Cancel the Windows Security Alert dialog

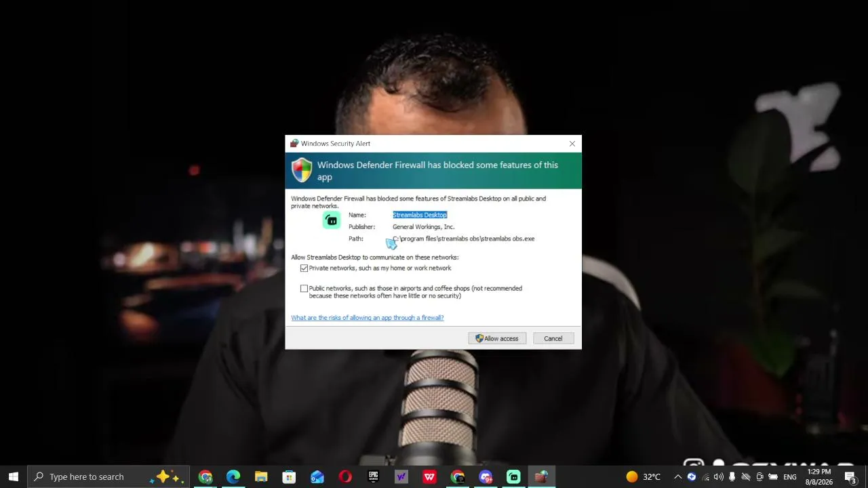click(x=553, y=338)
